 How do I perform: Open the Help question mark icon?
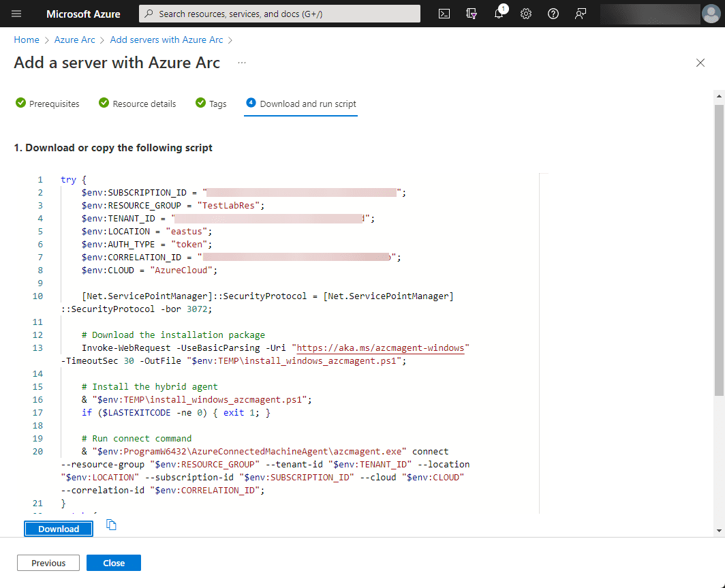pos(553,14)
